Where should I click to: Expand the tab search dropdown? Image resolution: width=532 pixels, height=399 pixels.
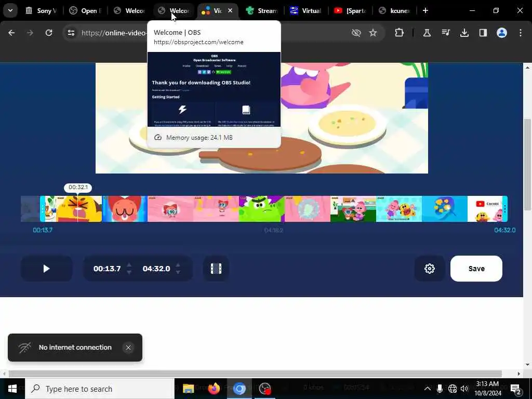pos(10,10)
